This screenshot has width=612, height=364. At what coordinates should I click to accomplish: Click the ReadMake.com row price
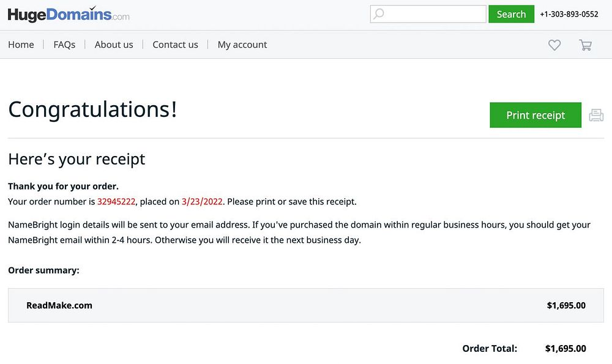click(x=566, y=305)
